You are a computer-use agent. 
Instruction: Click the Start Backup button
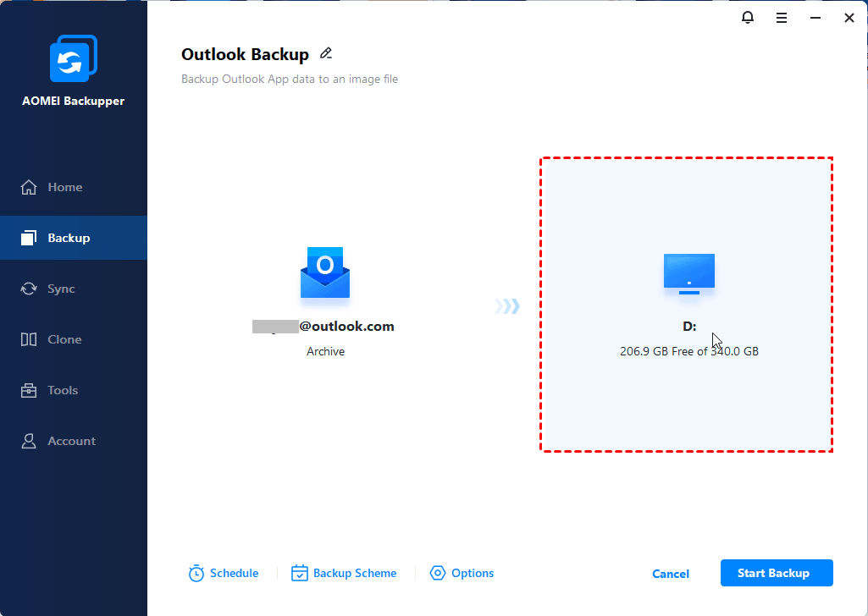click(x=777, y=573)
